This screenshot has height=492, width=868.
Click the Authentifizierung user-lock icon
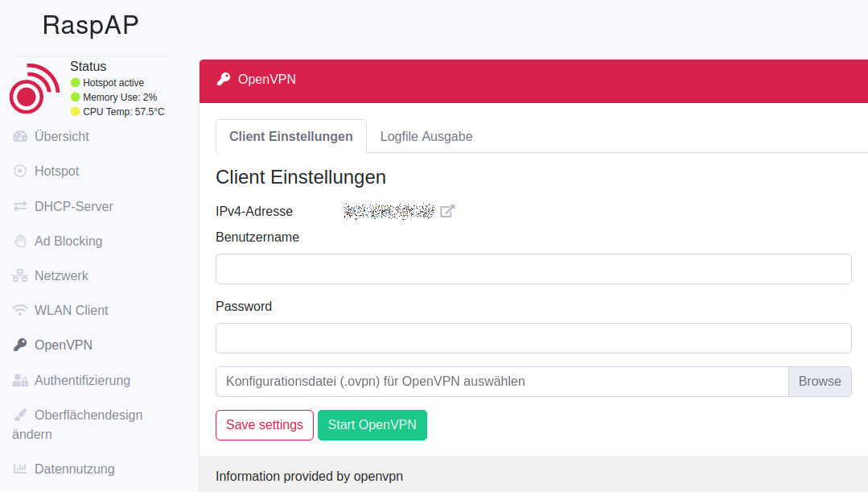coord(20,380)
